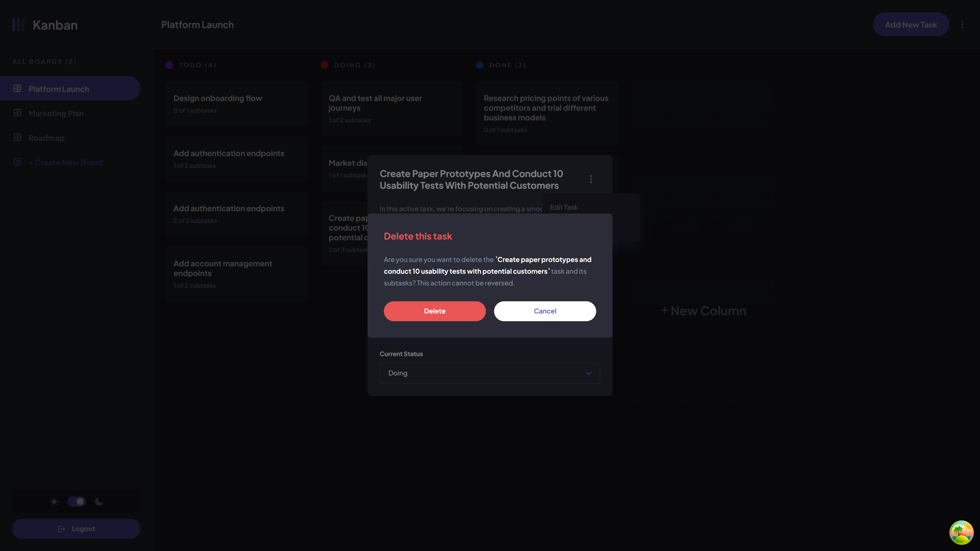
Task: Click the + New Column button on board
Action: tap(702, 310)
